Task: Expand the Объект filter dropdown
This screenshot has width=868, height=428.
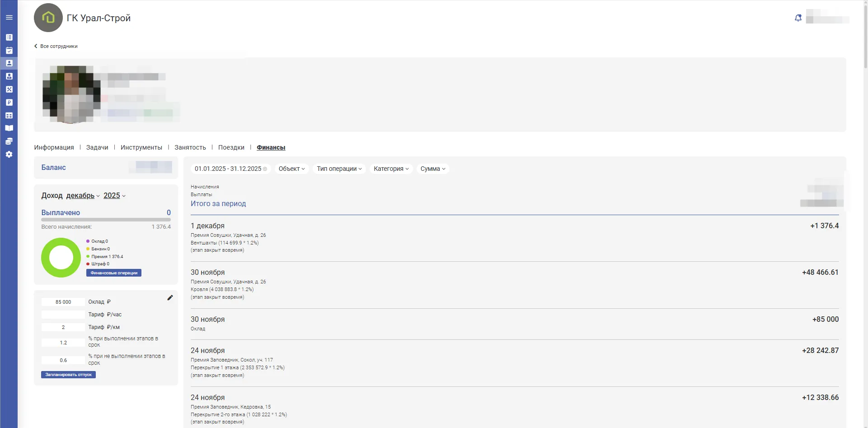Action: point(291,169)
